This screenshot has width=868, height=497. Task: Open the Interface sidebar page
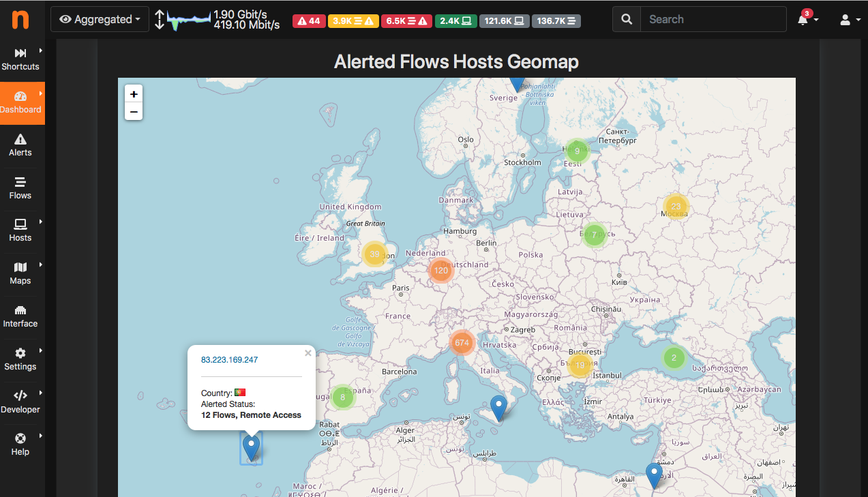click(x=20, y=316)
